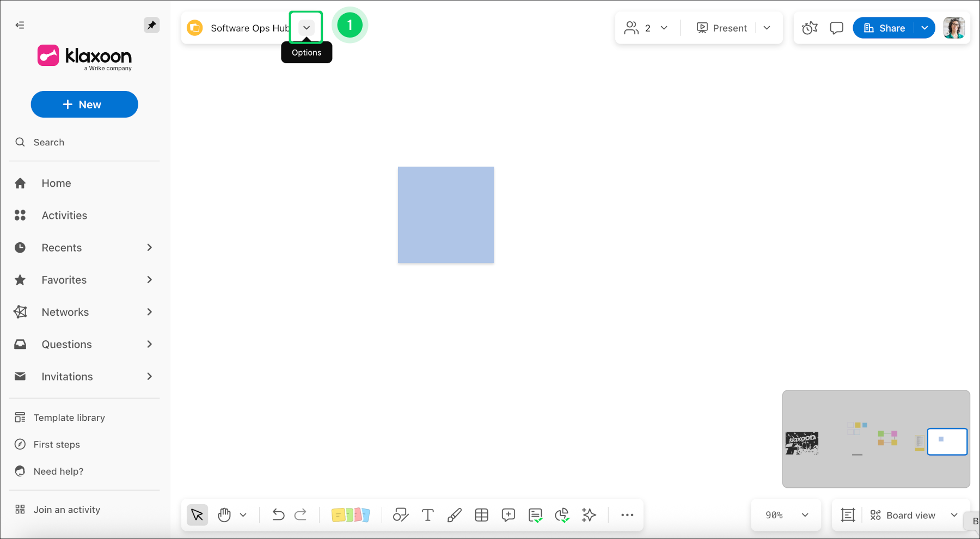Viewport: 980px width, 539px height.
Task: Open the Template library
Action: tap(69, 417)
